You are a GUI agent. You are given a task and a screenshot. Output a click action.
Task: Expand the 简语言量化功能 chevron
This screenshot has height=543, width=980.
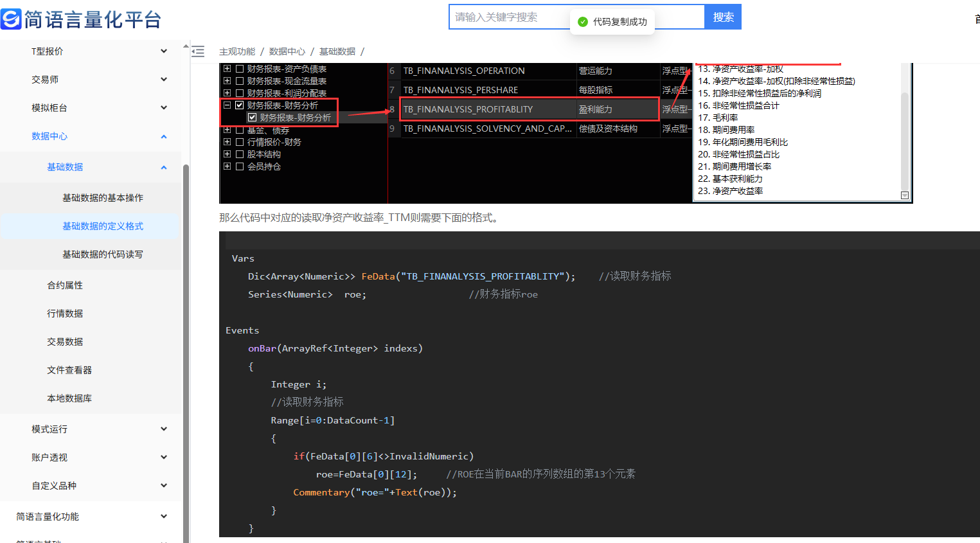tap(164, 517)
